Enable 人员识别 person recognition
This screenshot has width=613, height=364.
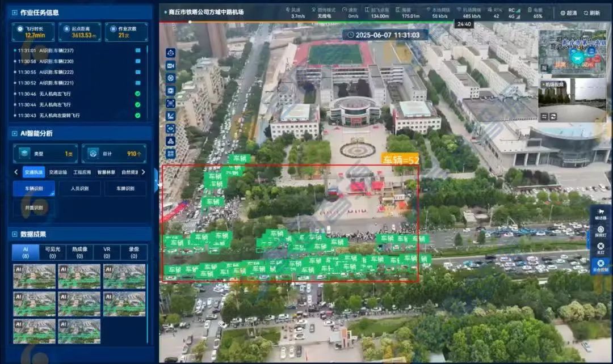[x=79, y=189]
